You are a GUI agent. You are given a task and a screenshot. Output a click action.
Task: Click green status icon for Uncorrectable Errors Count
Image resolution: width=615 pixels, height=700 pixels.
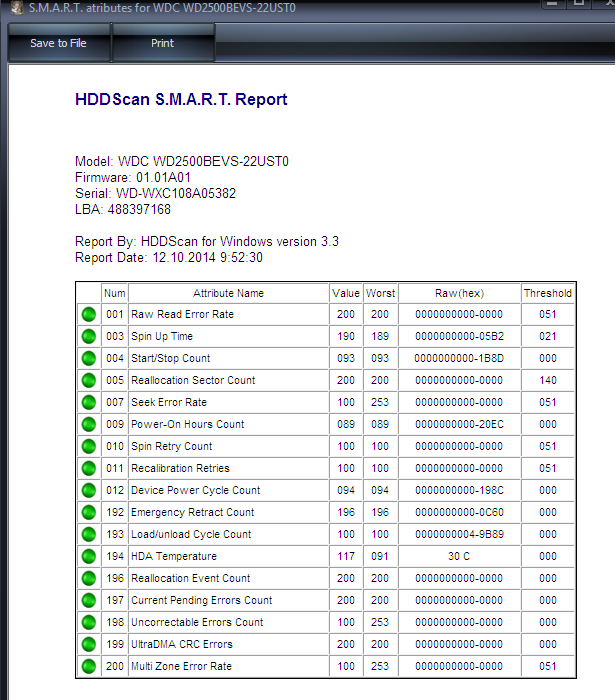click(x=89, y=622)
